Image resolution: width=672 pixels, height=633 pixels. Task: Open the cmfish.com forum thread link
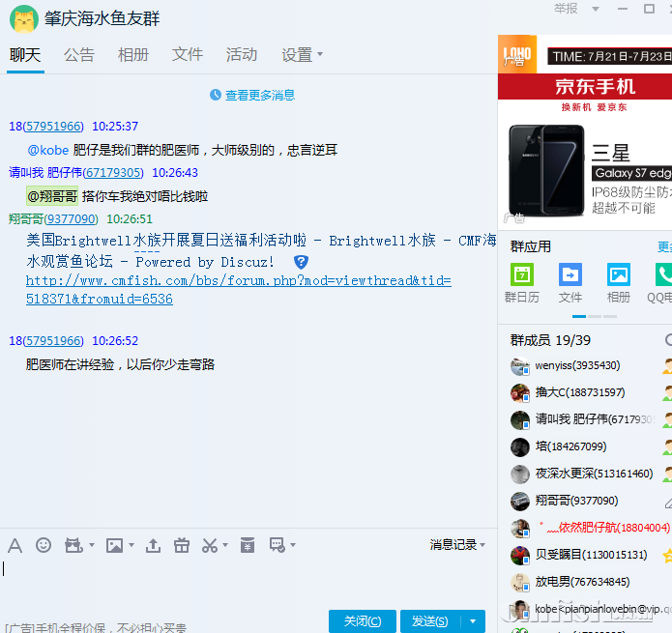click(x=238, y=290)
